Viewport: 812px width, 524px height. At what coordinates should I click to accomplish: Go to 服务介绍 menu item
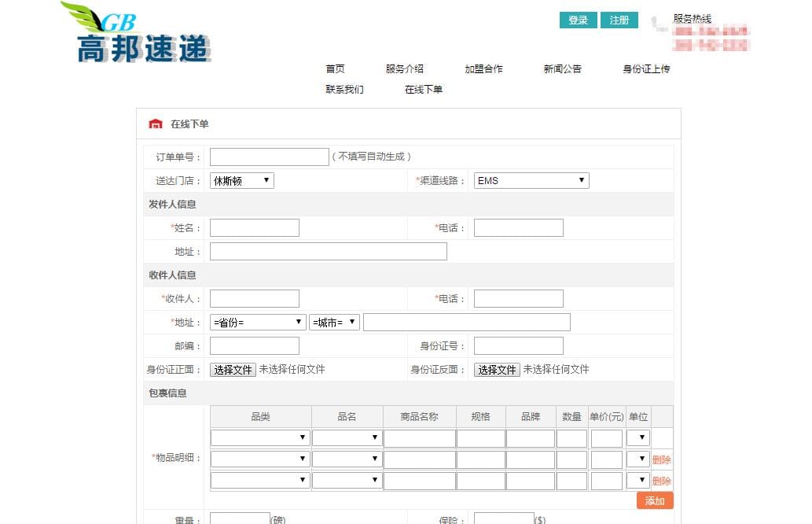tap(405, 69)
